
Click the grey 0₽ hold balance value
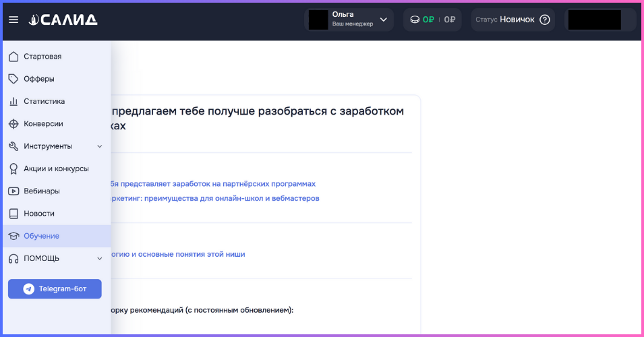(x=449, y=20)
